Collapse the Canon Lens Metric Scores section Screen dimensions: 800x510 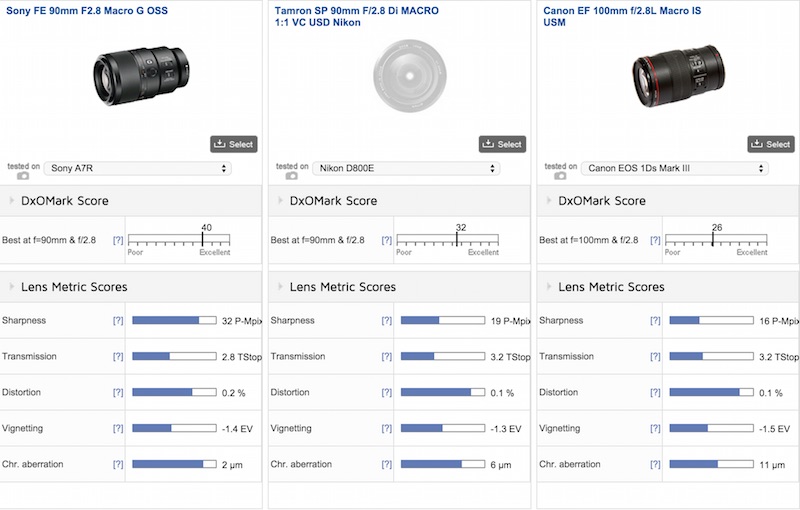coord(548,287)
